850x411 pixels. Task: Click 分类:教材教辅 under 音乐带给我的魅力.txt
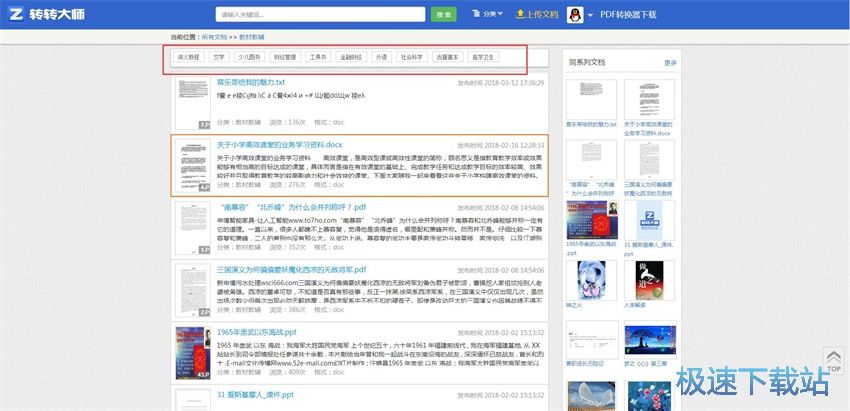239,123
